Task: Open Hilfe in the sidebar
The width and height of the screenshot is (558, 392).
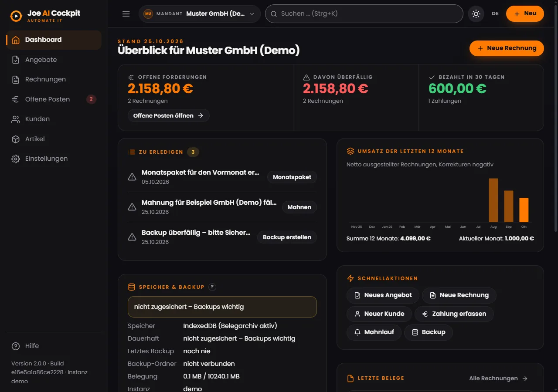Action: point(54,346)
